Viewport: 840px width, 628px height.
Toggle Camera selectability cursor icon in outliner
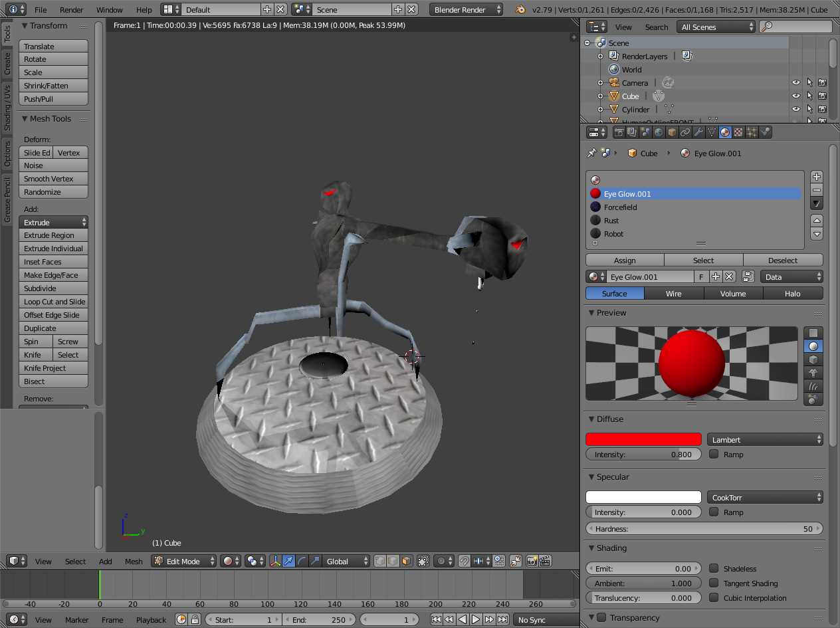[x=809, y=82]
